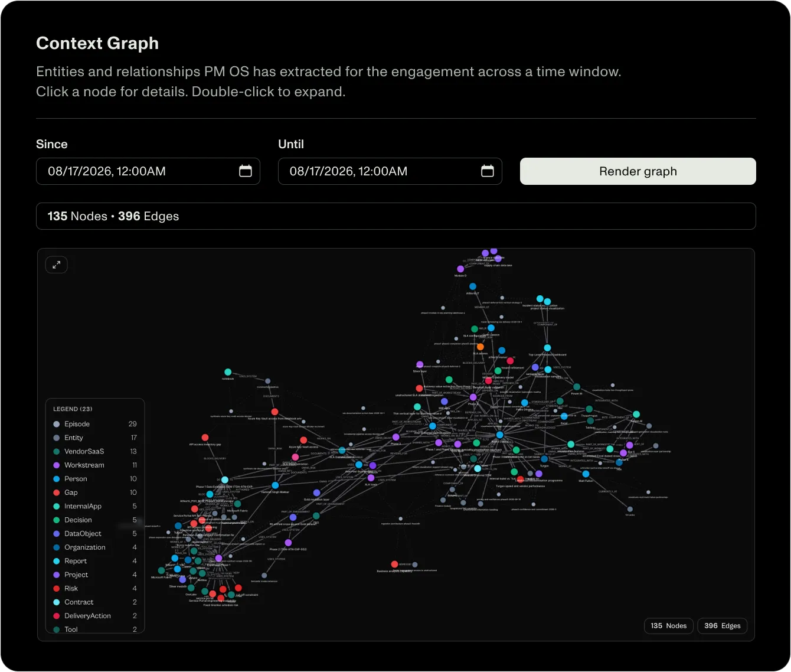
Task: Click the 'notebook' graph node
Action: pyautogui.click(x=228, y=372)
